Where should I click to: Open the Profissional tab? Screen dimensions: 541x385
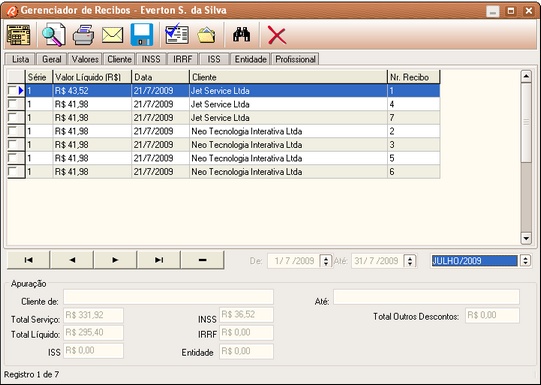[295, 59]
